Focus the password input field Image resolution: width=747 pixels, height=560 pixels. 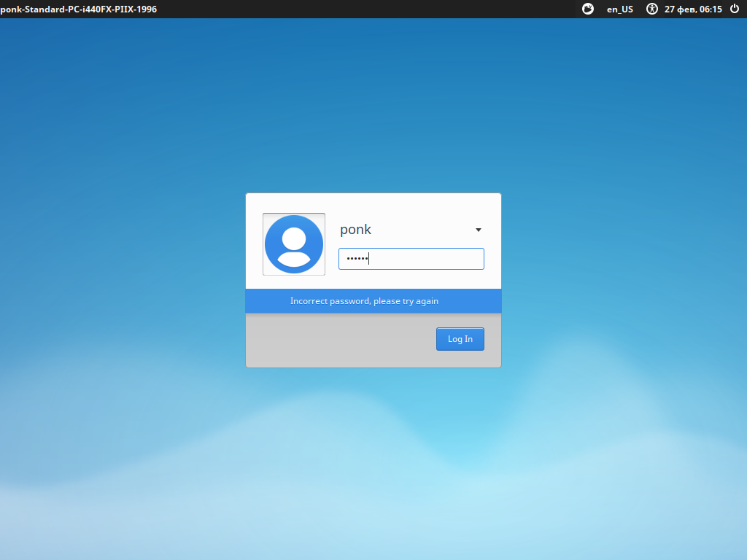411,259
